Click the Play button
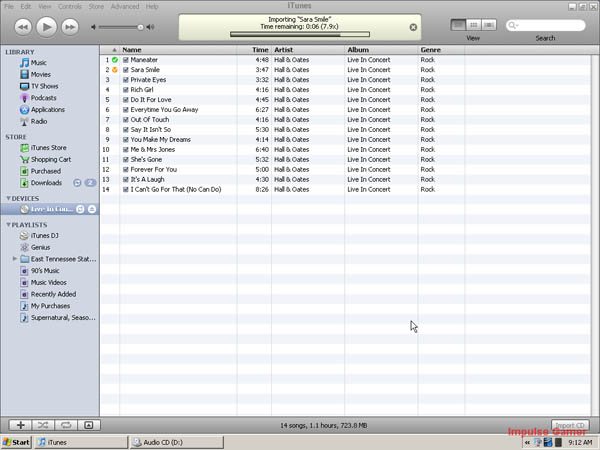Image resolution: width=600 pixels, height=450 pixels. 46,27
